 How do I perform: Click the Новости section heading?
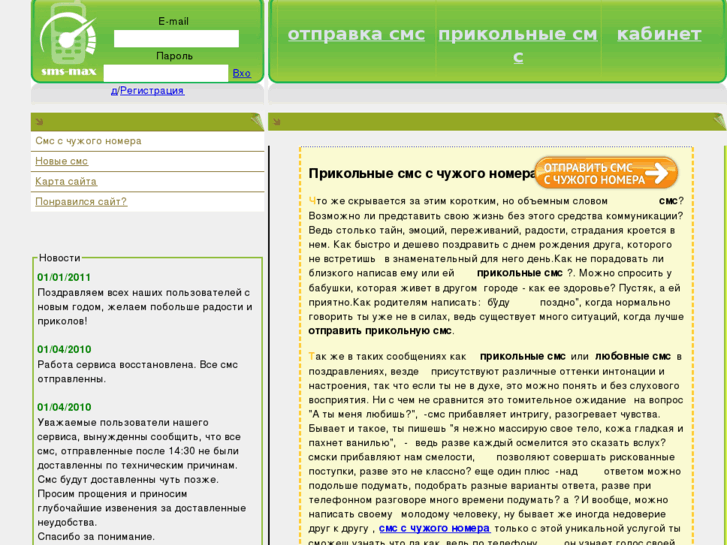point(60,258)
